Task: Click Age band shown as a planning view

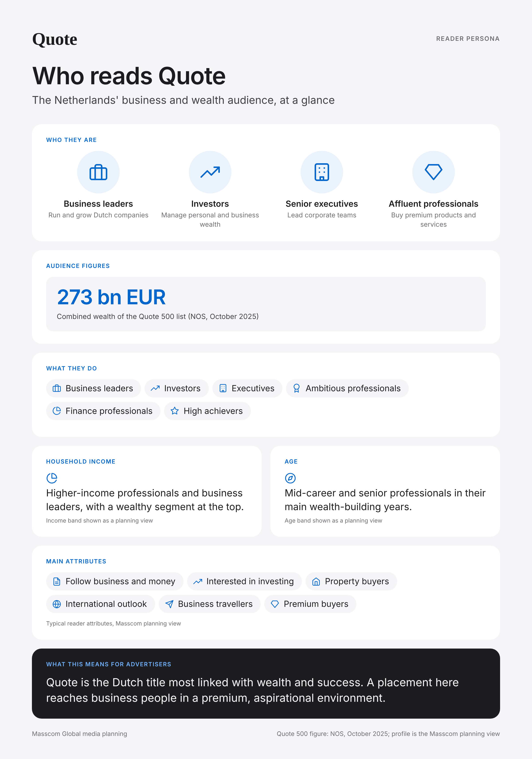Action: click(x=333, y=521)
